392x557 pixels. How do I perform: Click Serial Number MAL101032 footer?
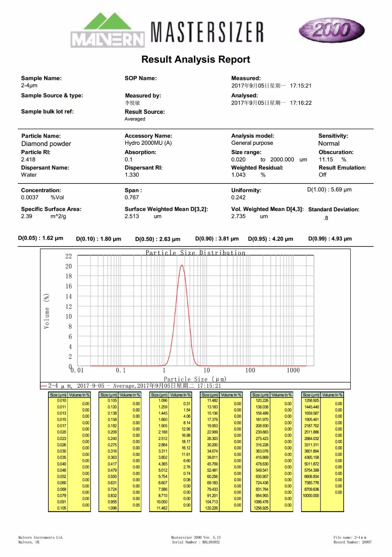click(196, 542)
